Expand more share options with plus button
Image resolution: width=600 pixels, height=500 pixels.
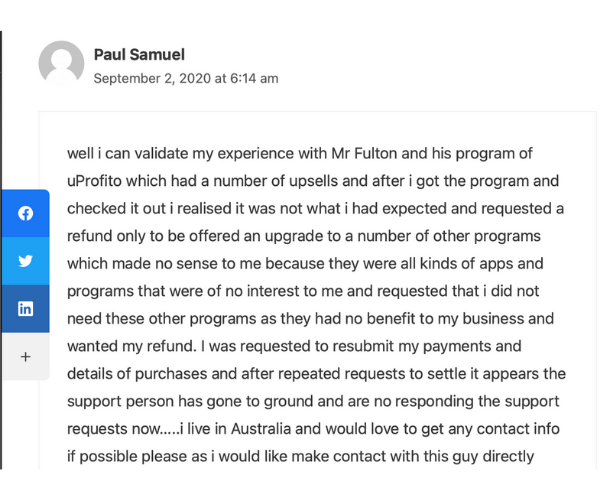(x=25, y=357)
